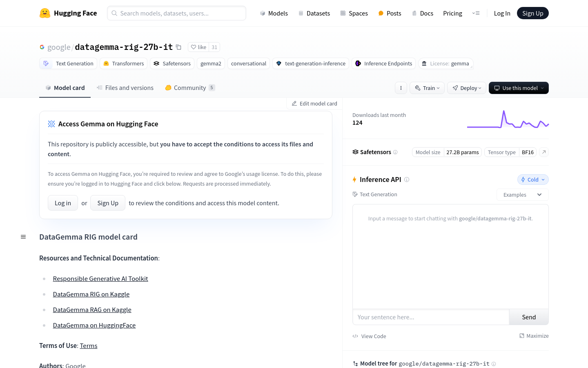This screenshot has height=368, width=588.
Task: Click the gemma2 tag
Action: point(211,63)
